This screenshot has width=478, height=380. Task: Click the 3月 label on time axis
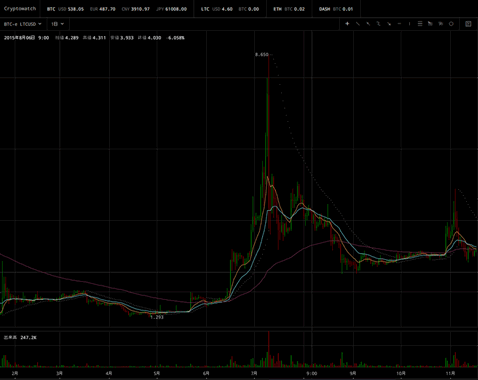59,373
